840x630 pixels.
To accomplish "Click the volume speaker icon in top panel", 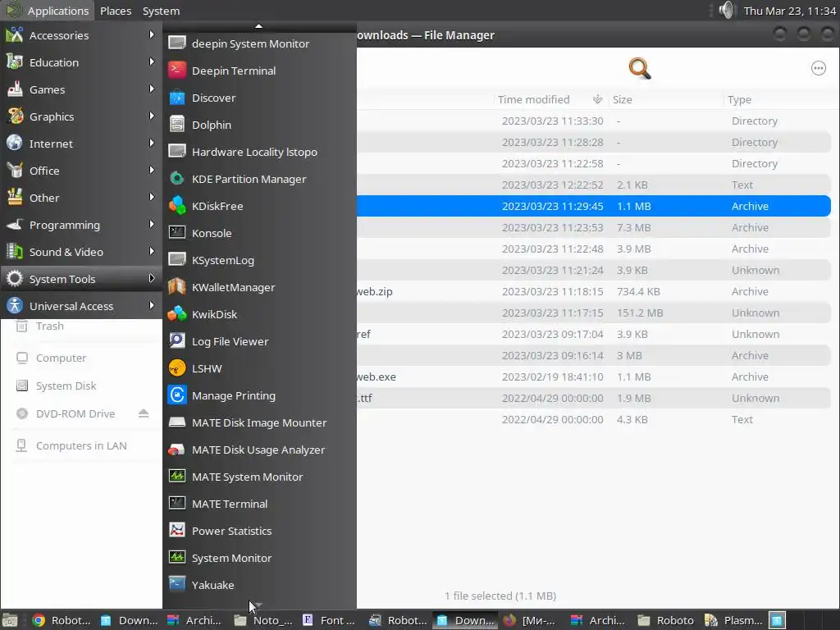I will click(726, 10).
